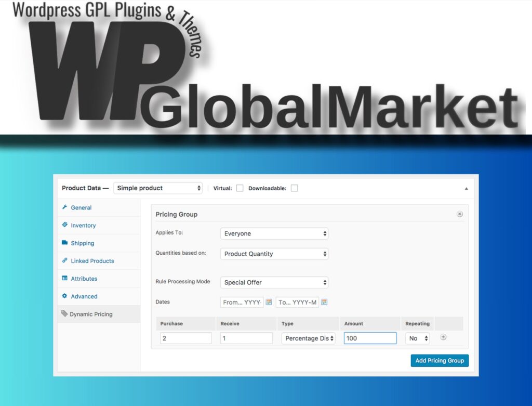
Task: Enable the Virtual checkbox
Action: (240, 188)
